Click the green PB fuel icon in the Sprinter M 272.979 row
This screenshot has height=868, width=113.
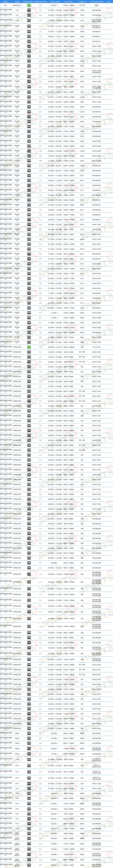click(29, 347)
